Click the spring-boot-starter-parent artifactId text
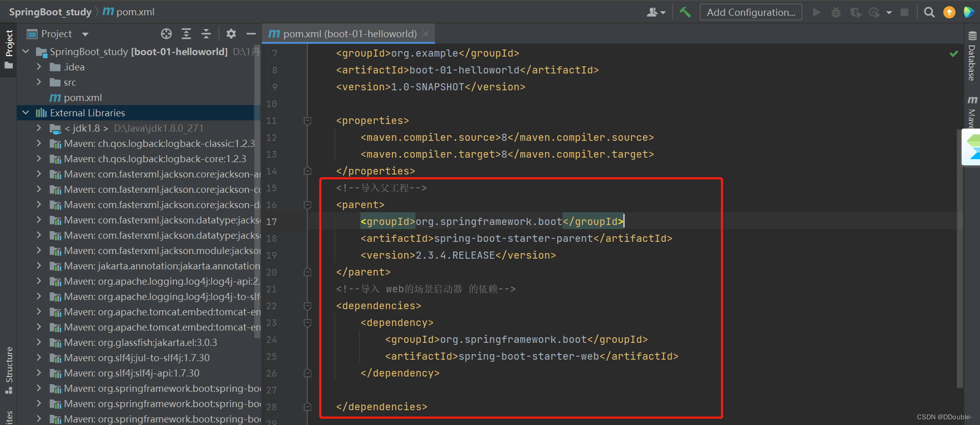980x425 pixels. click(x=513, y=238)
